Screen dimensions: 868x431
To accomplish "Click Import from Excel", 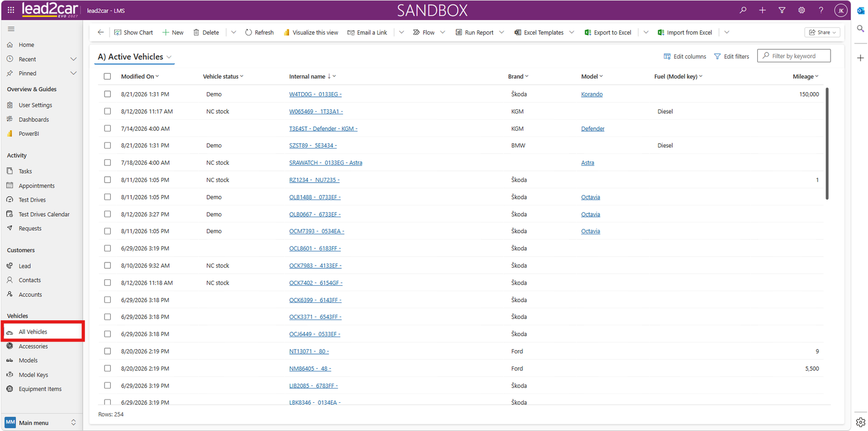I will click(685, 33).
